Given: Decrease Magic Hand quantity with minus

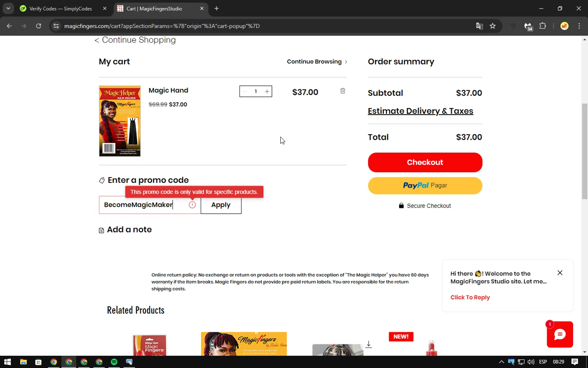Looking at the screenshot, I should [245, 91].
